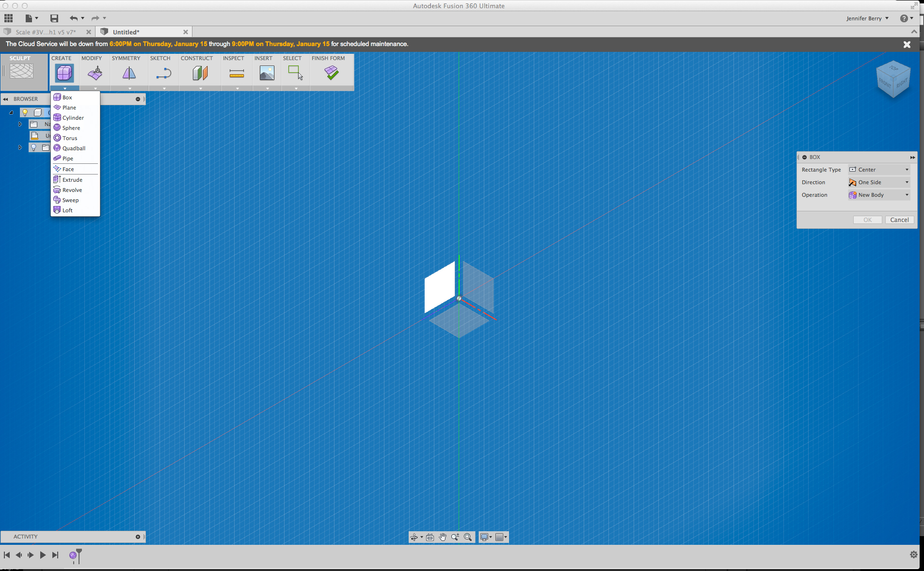Open the Jennifer Berry account dropdown
924x571 pixels.
(x=867, y=18)
